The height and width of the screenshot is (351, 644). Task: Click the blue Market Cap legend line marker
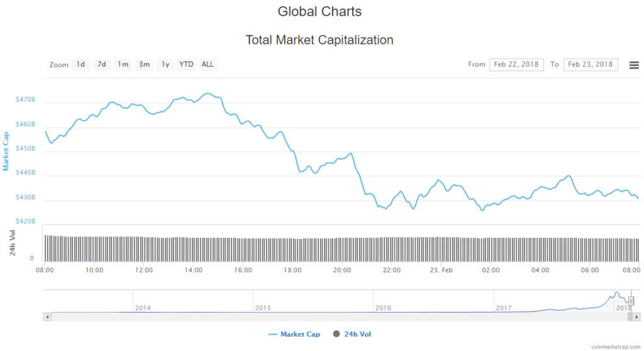[273, 334]
